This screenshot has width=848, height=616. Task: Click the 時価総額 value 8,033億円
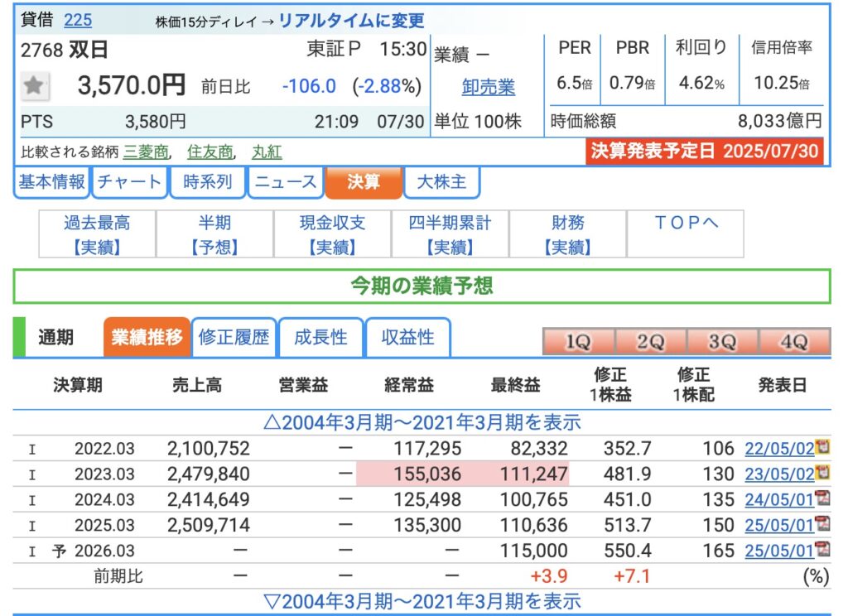tap(780, 121)
